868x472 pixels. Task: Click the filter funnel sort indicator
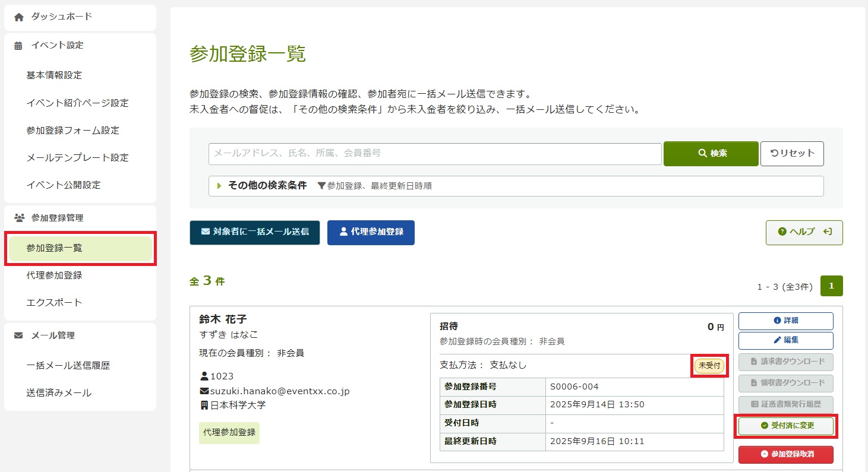pyautogui.click(x=321, y=186)
